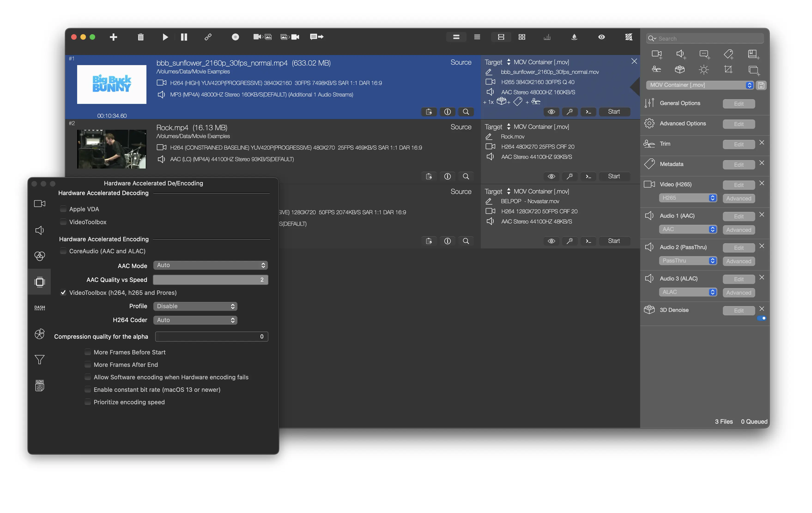Enable the Apple VDA checkbox
The height and width of the screenshot is (513, 812).
(x=63, y=209)
